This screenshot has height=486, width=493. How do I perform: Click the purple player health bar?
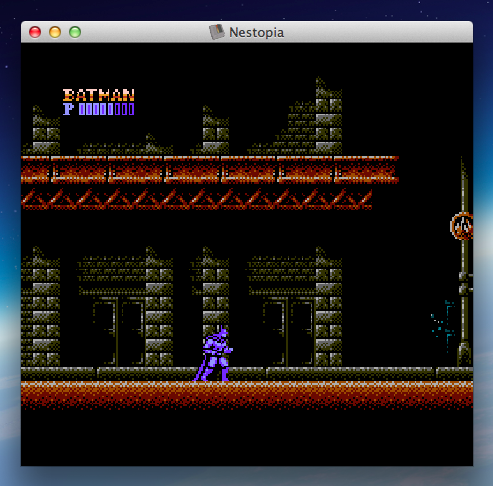point(107,109)
